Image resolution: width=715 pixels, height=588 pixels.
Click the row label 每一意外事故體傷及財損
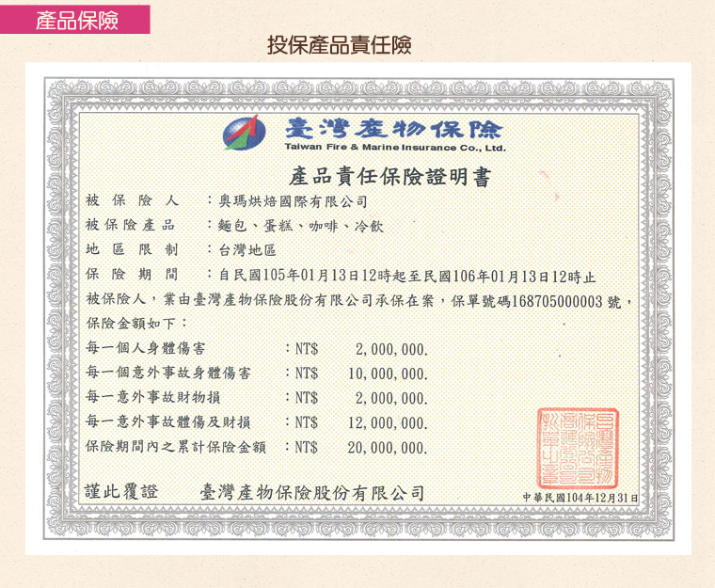coord(167,422)
